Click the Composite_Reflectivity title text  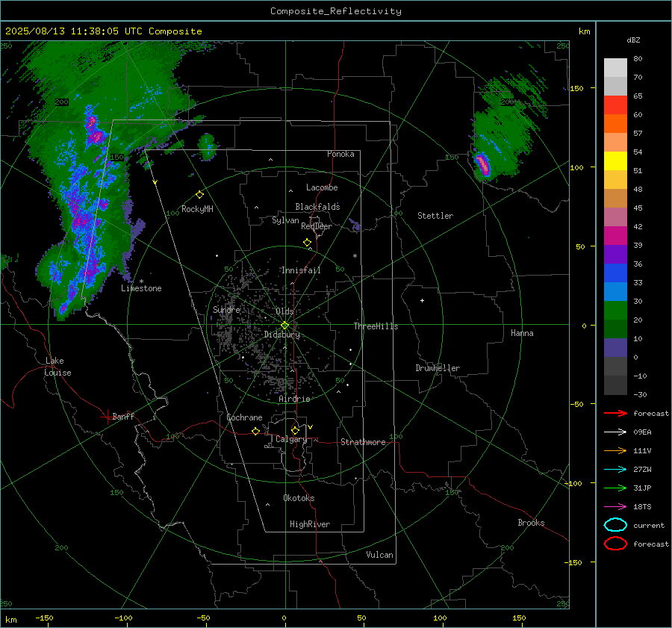336,11
